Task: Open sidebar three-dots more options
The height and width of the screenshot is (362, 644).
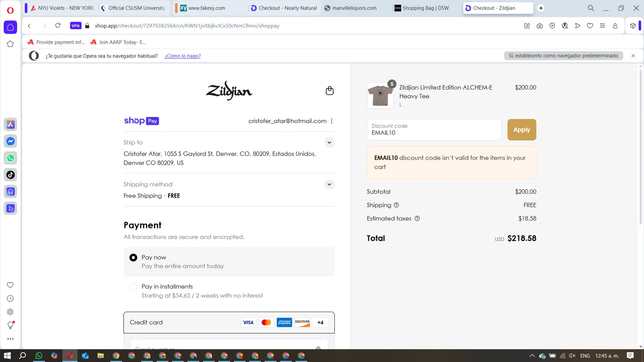Action: tap(10, 339)
